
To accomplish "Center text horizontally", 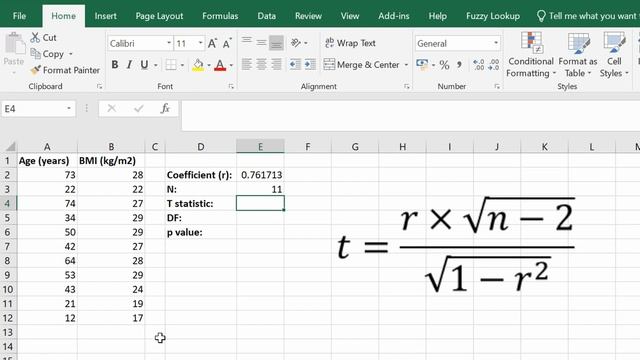I will click(x=261, y=64).
